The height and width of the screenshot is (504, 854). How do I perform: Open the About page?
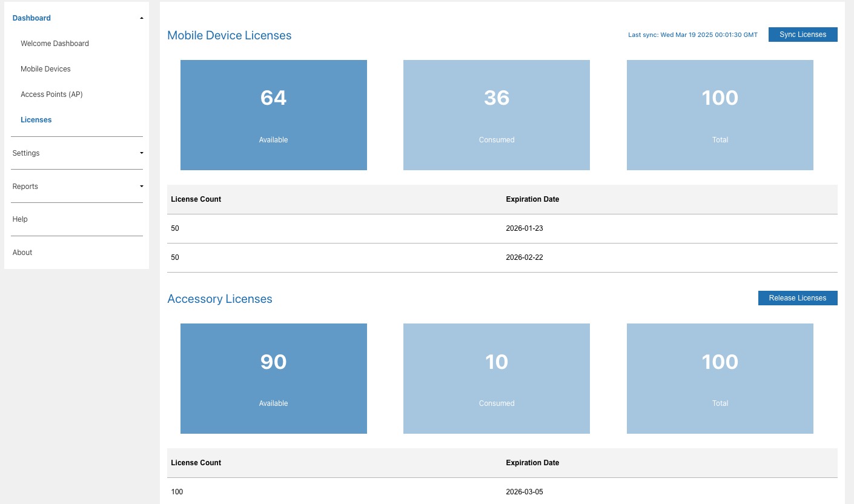pyautogui.click(x=22, y=253)
